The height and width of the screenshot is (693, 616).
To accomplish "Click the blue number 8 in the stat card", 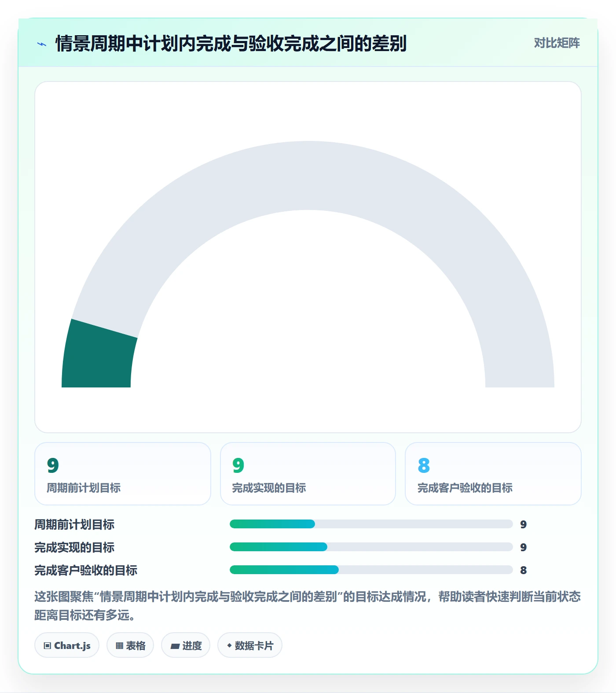I will (424, 465).
